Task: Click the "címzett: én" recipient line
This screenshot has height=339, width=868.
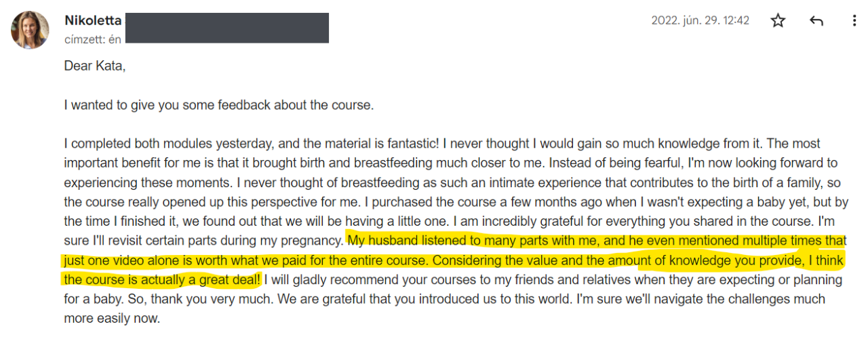Action: 93,39
